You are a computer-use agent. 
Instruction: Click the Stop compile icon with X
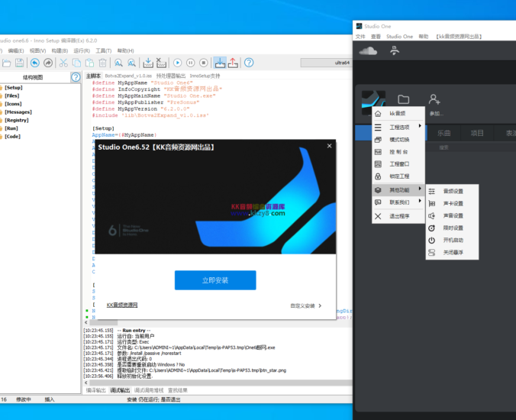pyautogui.click(x=161, y=63)
